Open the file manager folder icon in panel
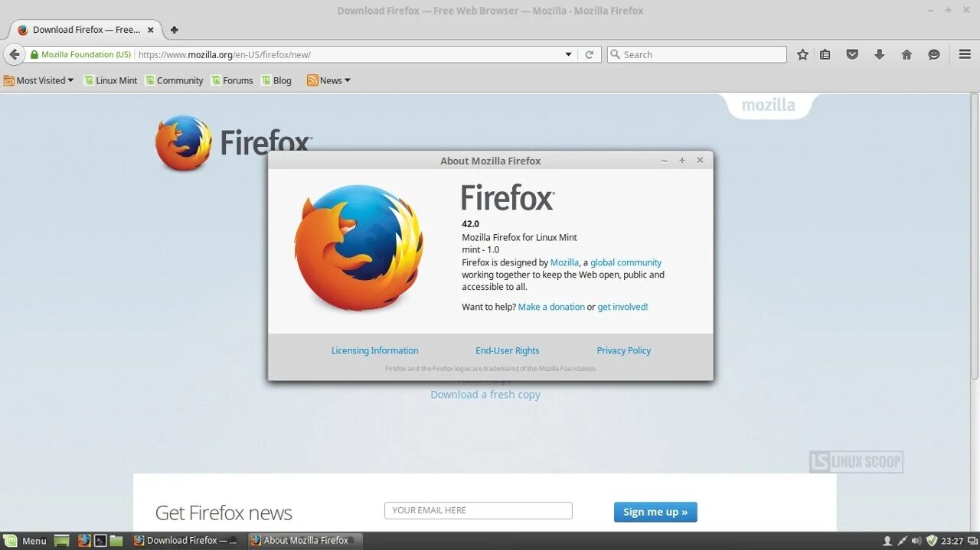This screenshot has height=550, width=980. tap(116, 541)
